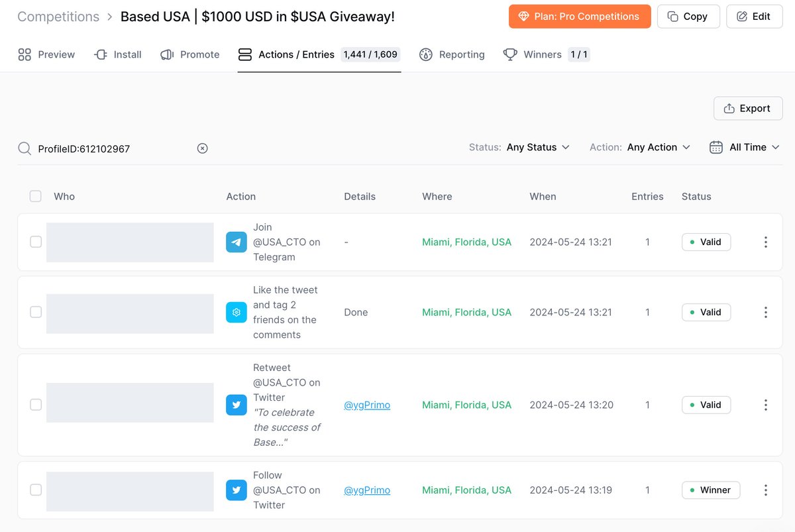Switch to the Install tab
Image resolution: width=795 pixels, height=532 pixels.
click(x=118, y=54)
